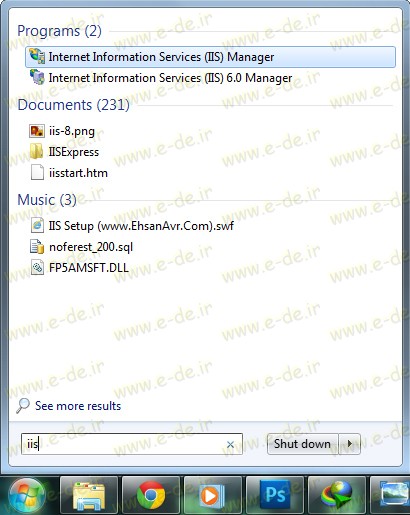This screenshot has width=410, height=515.
Task: Expand the Music (3) results group
Action: pos(47,200)
